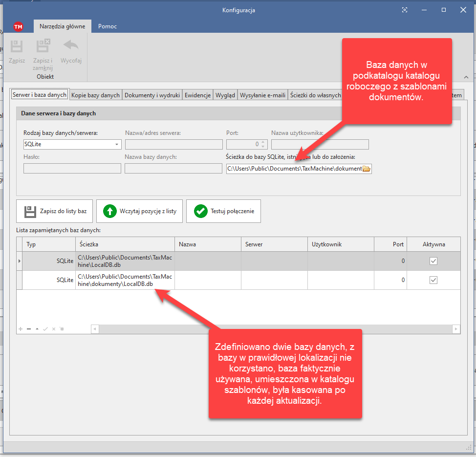Click the Wczytaj pozycję z listy button
Screen dimensions: 476x457
[139, 211]
